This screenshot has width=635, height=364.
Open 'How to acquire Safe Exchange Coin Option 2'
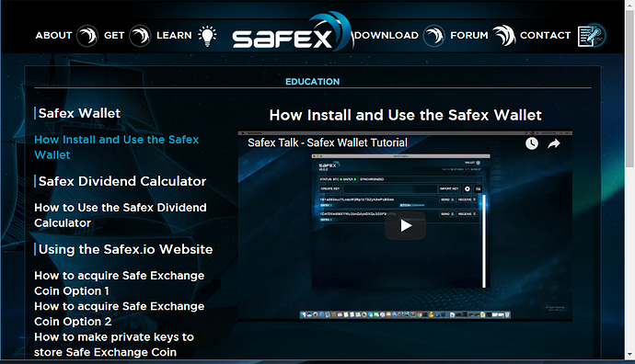[x=119, y=313]
